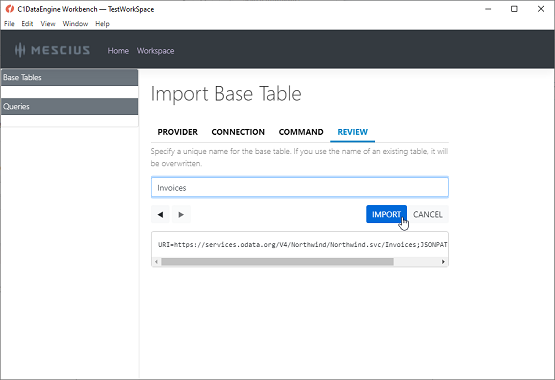Image resolution: width=555 pixels, height=380 pixels.
Task: Select the Queries panel header
Action: [x=69, y=106]
